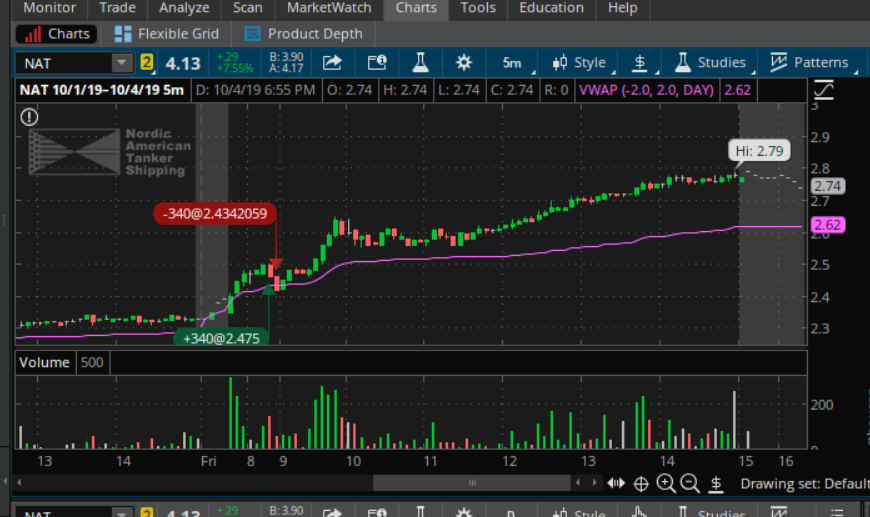Open the 5m timeframe dropdown

coord(514,63)
